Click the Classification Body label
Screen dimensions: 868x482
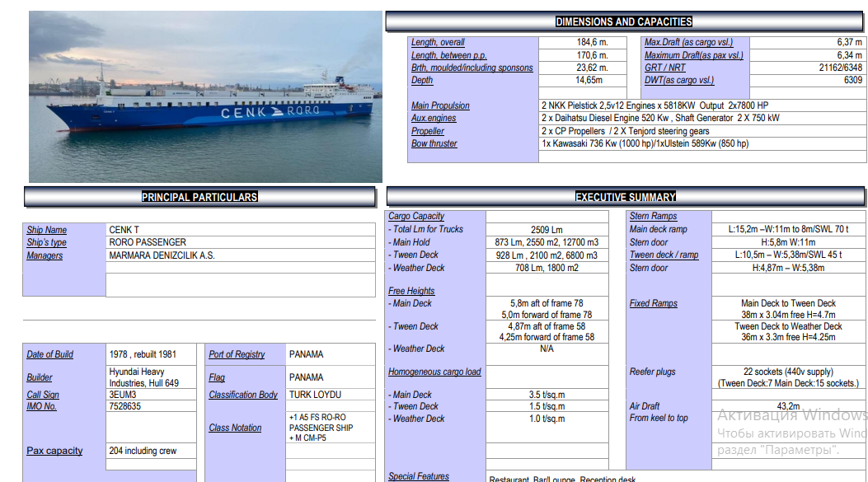(x=243, y=395)
